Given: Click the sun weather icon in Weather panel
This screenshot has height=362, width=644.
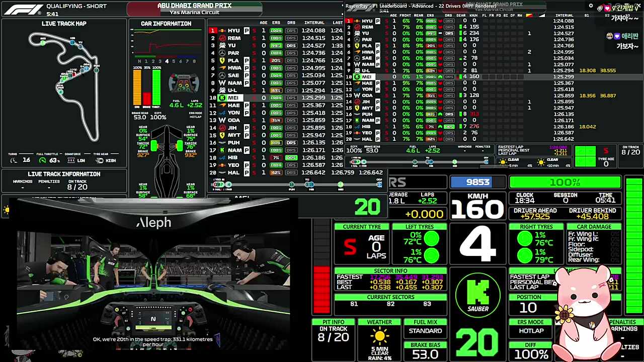Looking at the screenshot, I should (x=379, y=336).
